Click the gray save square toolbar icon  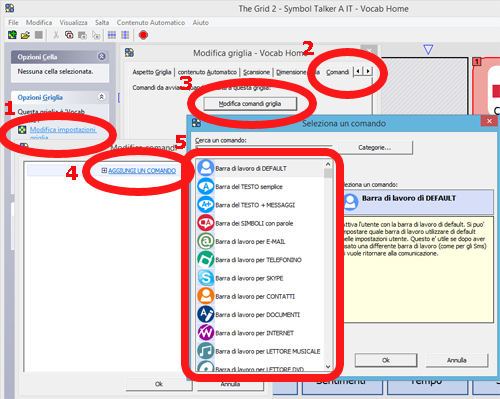click(39, 35)
